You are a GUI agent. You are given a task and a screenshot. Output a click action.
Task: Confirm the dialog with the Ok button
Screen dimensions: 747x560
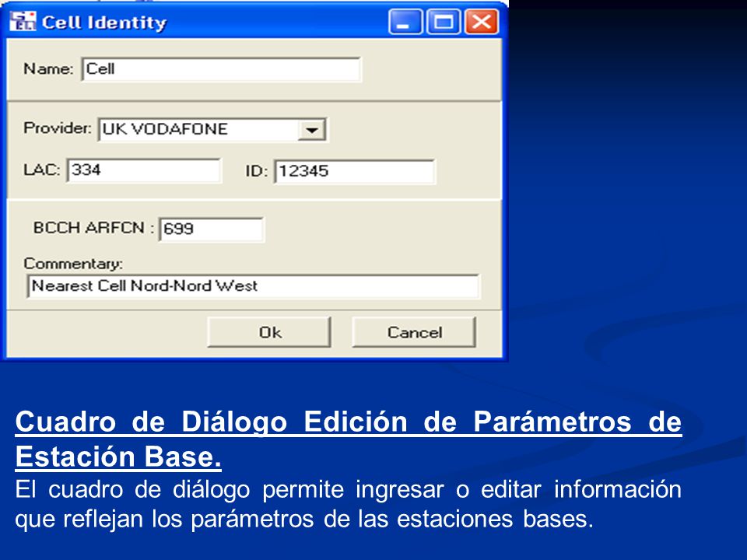269,332
